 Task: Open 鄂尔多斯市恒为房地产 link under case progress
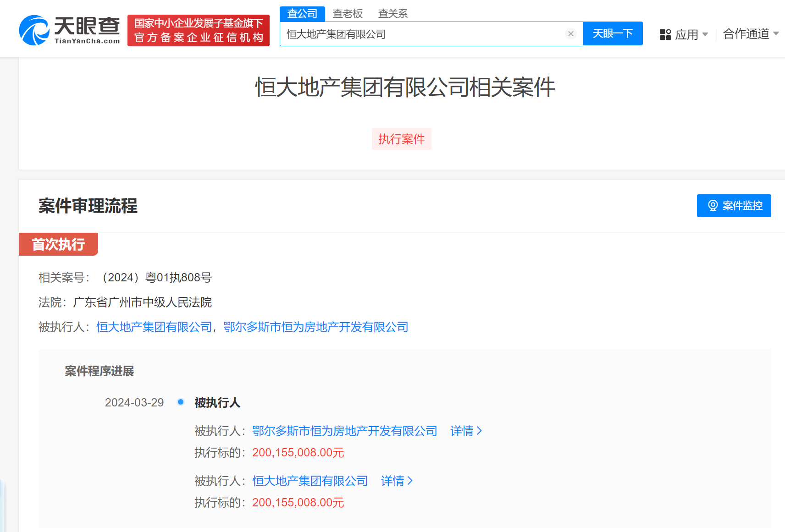(345, 431)
